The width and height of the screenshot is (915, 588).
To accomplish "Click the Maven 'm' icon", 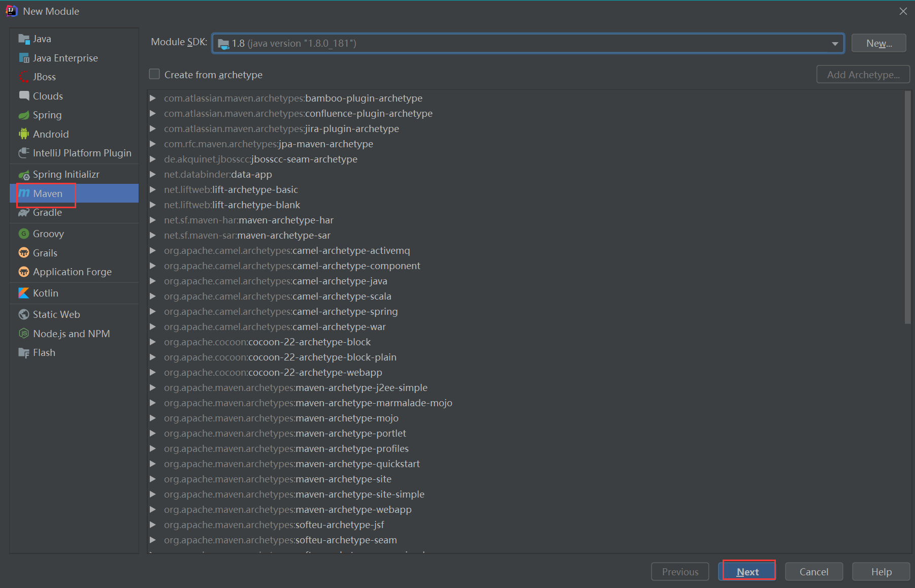I will pyautogui.click(x=24, y=193).
